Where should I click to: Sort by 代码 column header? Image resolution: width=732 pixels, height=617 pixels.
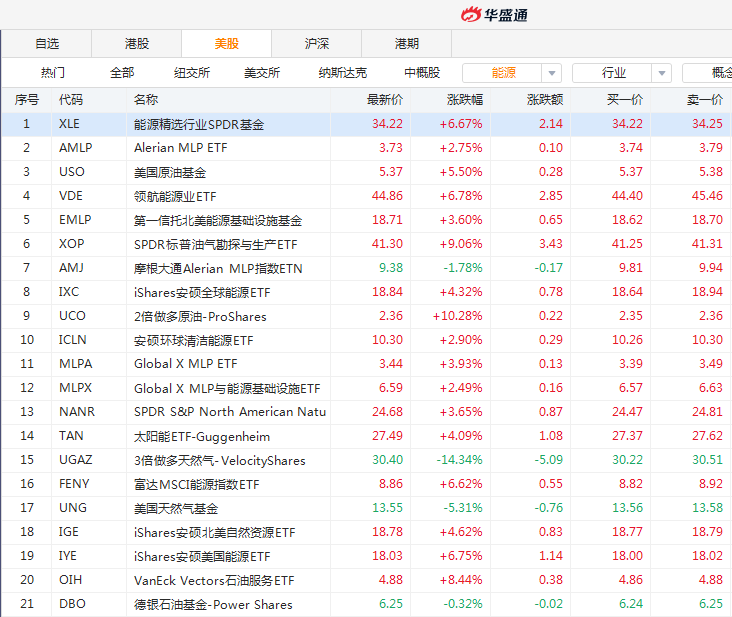tap(71, 100)
